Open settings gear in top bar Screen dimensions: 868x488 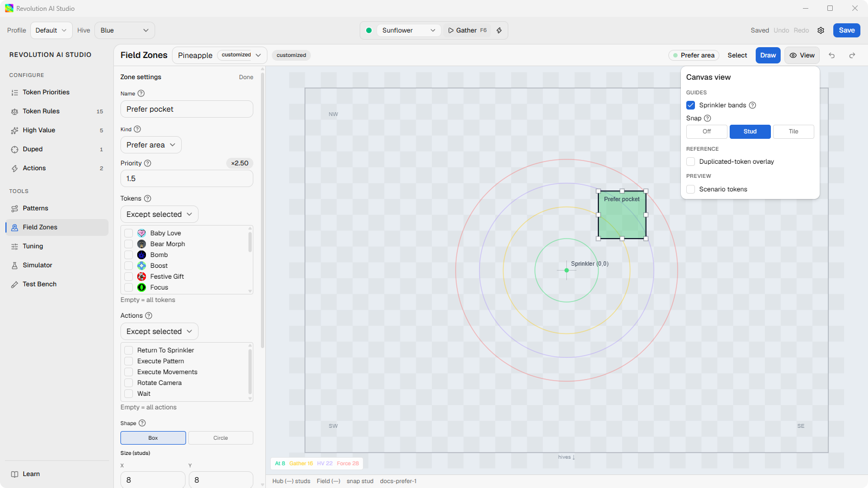tap(821, 30)
